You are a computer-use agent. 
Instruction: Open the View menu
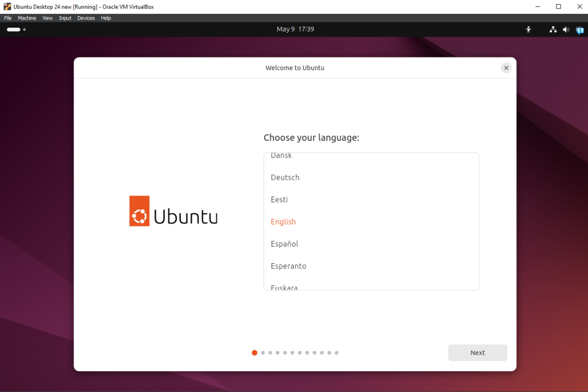48,18
